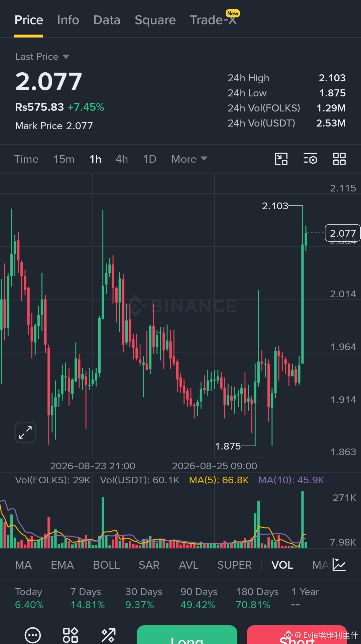Select the 1h chart interval
The image size is (361, 644).
96,159
